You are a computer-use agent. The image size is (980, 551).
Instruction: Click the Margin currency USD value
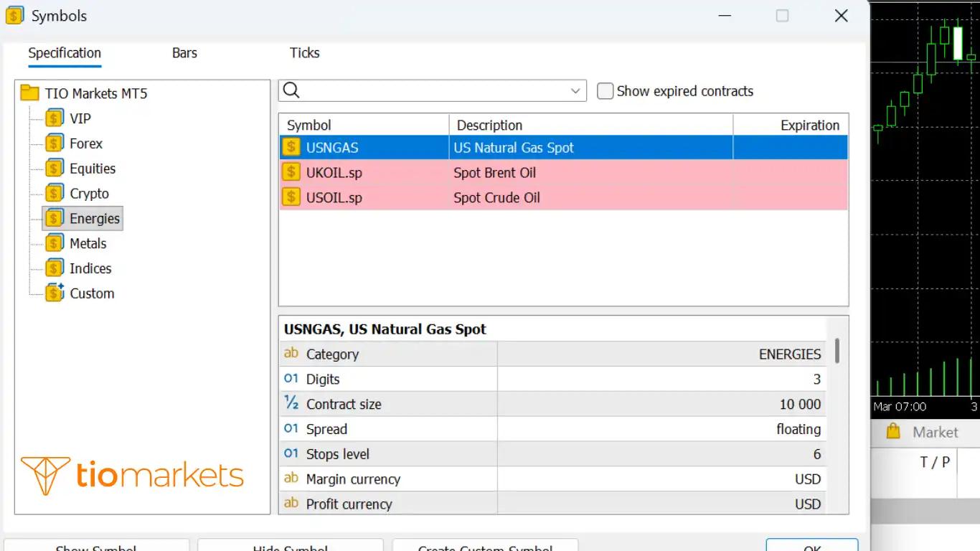point(808,479)
